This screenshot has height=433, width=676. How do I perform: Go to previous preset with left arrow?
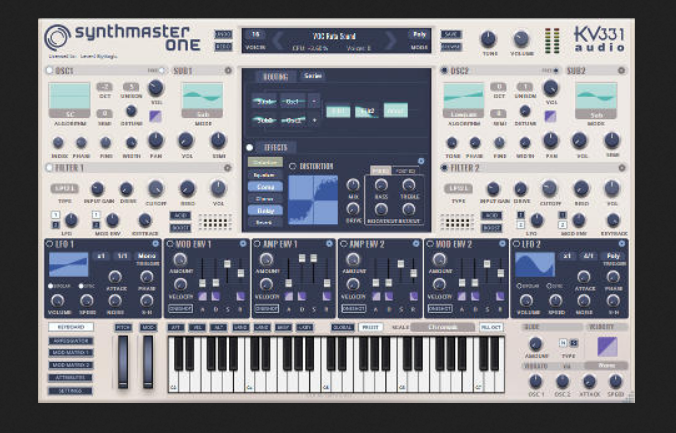click(x=279, y=41)
